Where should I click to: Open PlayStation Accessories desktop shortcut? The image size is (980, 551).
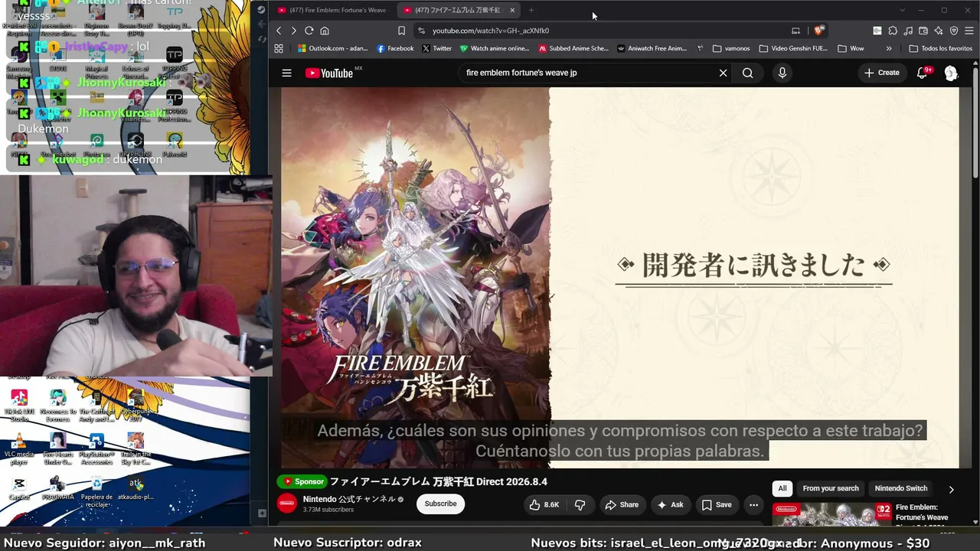(x=96, y=449)
